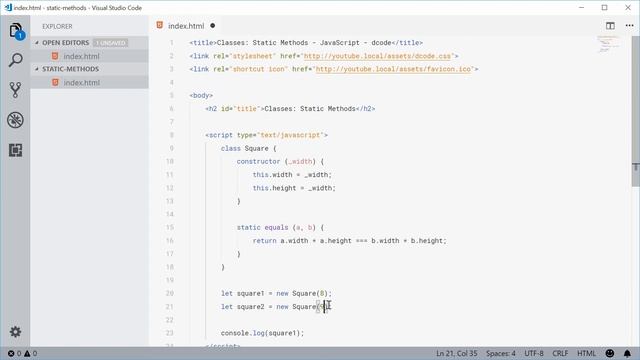Click the VS Code logo in title bar
Viewport: 640px width, 360px height.
tap(8, 7)
